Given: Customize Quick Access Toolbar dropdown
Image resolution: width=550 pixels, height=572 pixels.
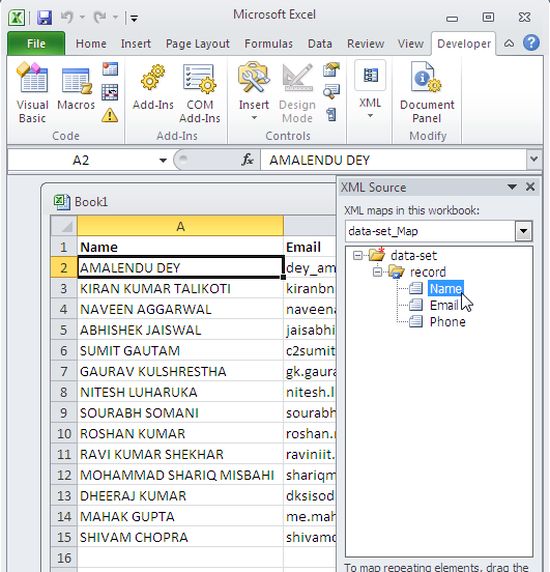Looking at the screenshot, I should click(134, 18).
